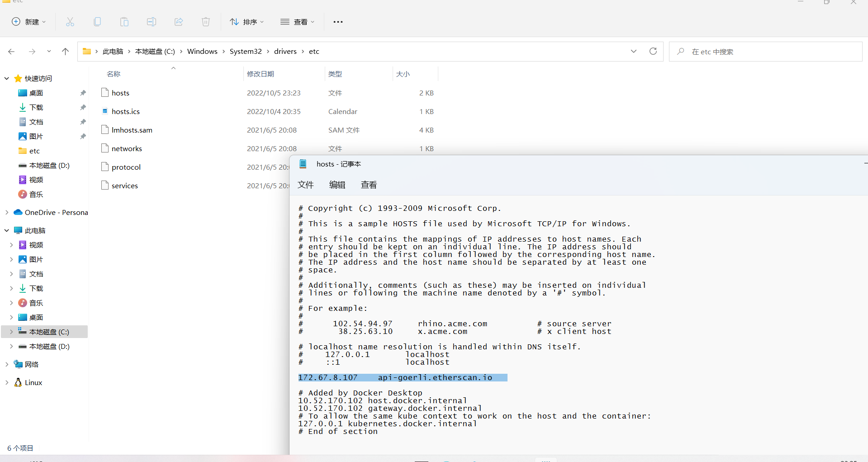The height and width of the screenshot is (462, 868).
Task: Expand the OneDrive - Persona node
Action: (x=6, y=212)
